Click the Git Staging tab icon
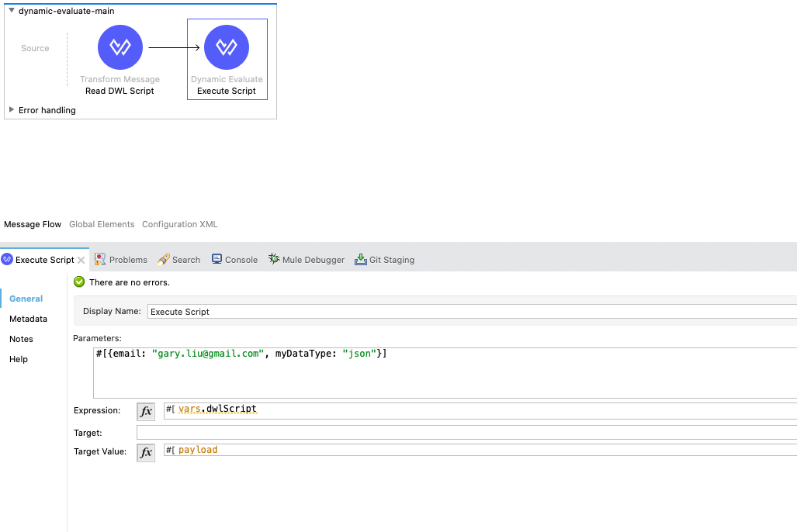Image resolution: width=797 pixels, height=532 pixels. point(361,259)
